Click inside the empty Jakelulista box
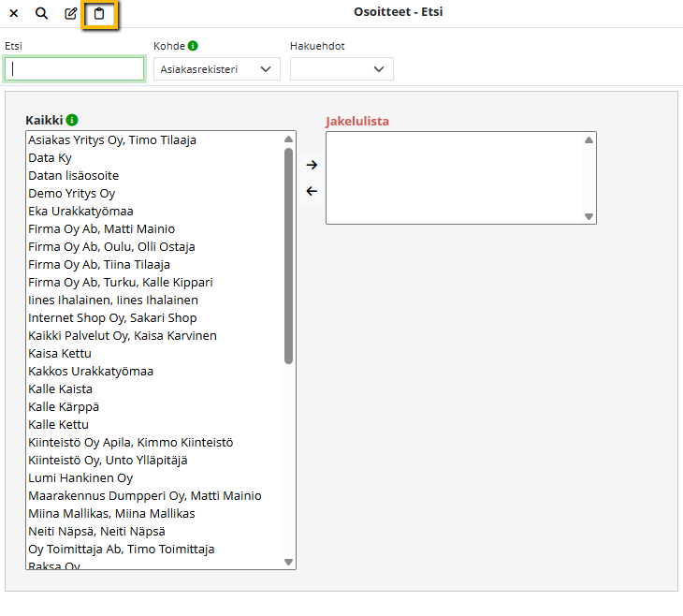 pyautogui.click(x=454, y=178)
